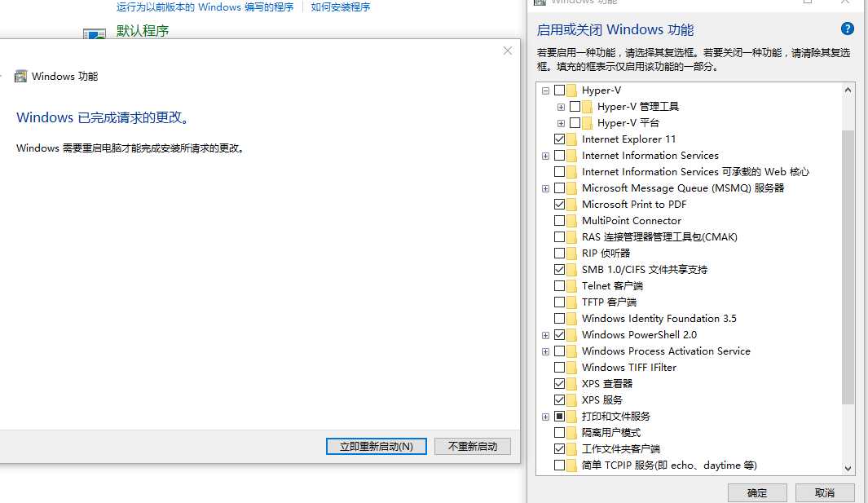Expand Windows PowerShell 2.0 node
The image size is (868, 503).
click(x=546, y=335)
